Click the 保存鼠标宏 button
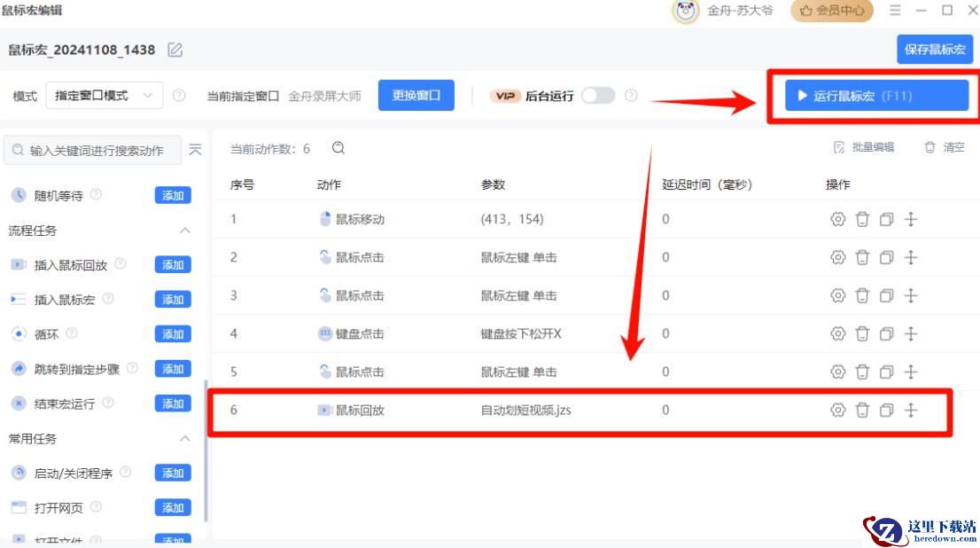Screen dimensions: 980x548 [x=935, y=50]
